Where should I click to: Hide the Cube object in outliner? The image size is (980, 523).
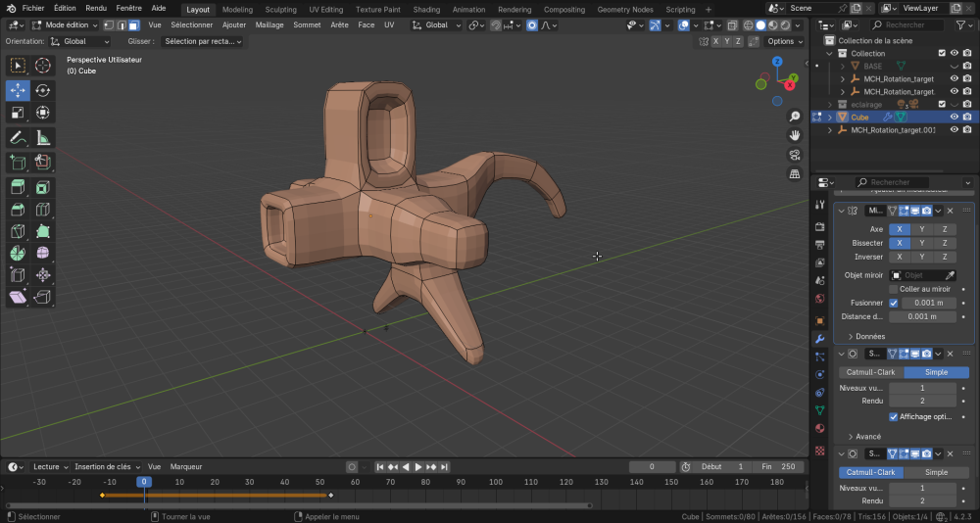tap(954, 117)
